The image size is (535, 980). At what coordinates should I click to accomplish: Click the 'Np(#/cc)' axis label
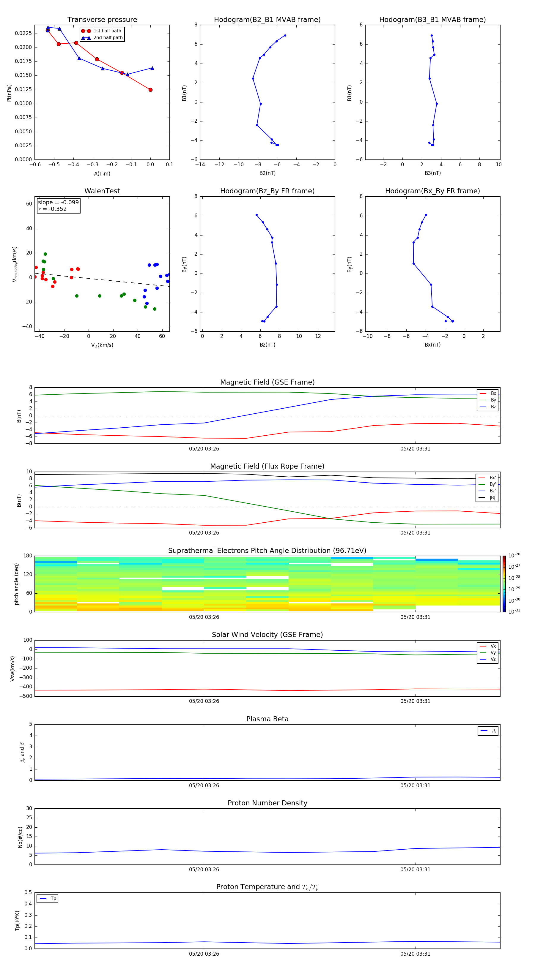coord(20,837)
